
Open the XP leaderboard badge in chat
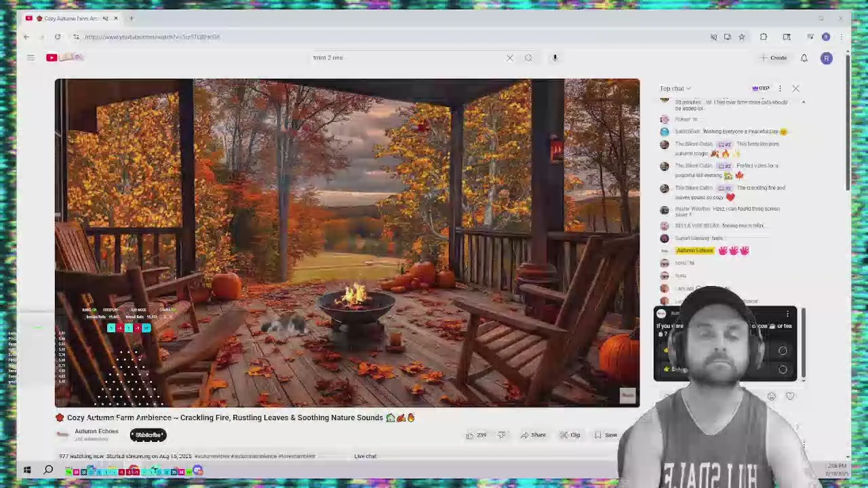[x=761, y=88]
